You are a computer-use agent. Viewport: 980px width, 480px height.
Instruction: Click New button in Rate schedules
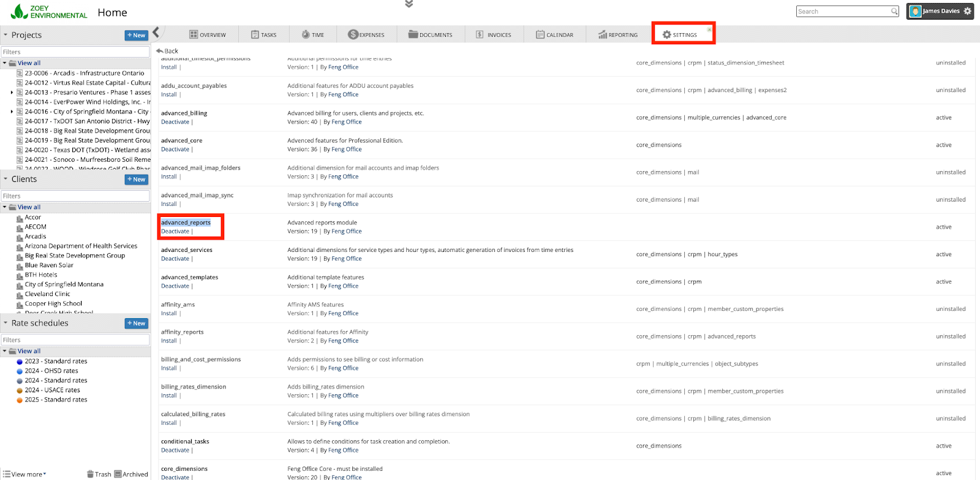tap(136, 323)
